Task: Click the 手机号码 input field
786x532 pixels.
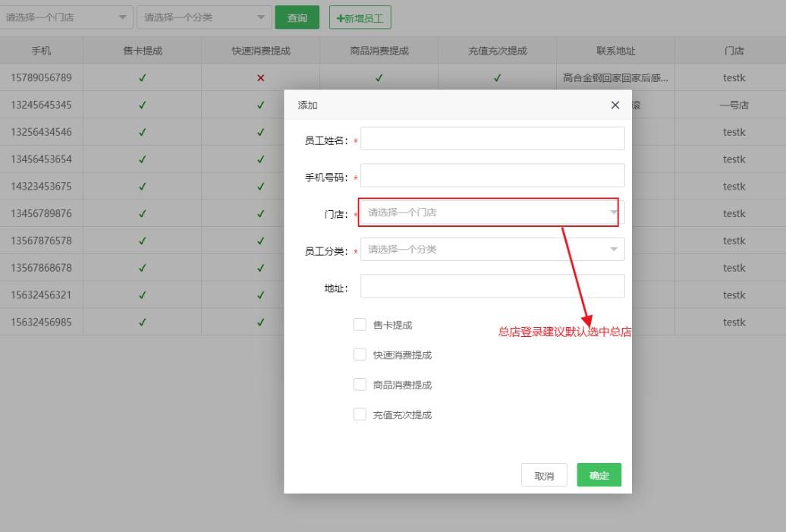Action: (492, 175)
